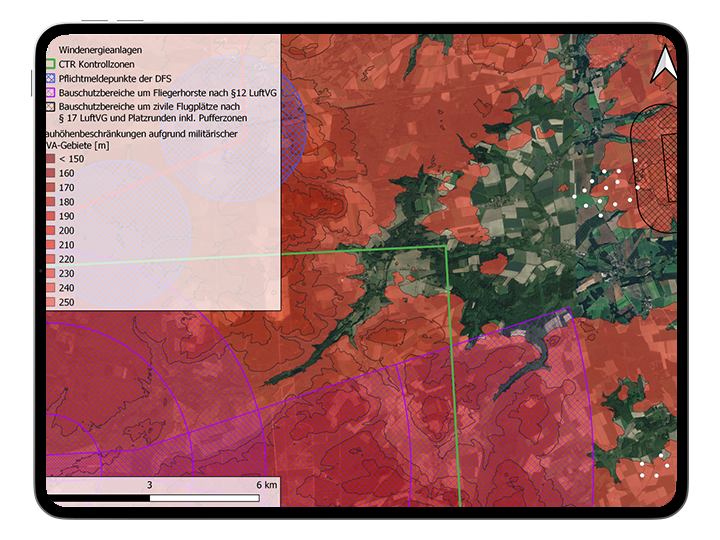The width and height of the screenshot is (720, 540).
Task: Pick the '< 150' height color swatch
Action: 51,159
